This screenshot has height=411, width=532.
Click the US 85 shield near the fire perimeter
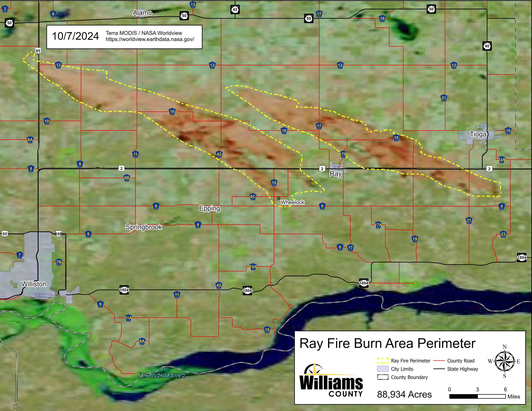point(38,51)
